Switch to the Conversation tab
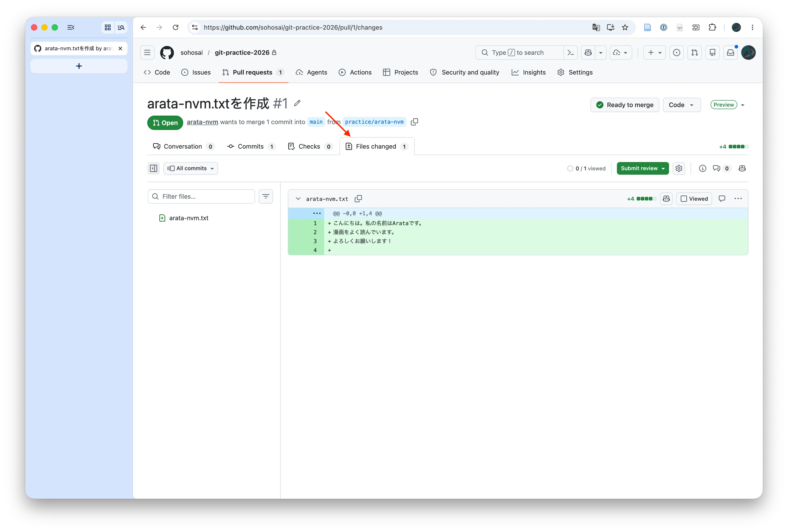 (183, 147)
